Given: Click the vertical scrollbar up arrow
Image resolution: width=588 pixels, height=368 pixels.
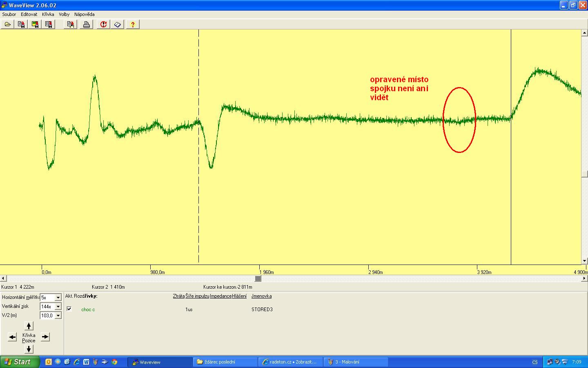Looking at the screenshot, I should coord(585,32).
